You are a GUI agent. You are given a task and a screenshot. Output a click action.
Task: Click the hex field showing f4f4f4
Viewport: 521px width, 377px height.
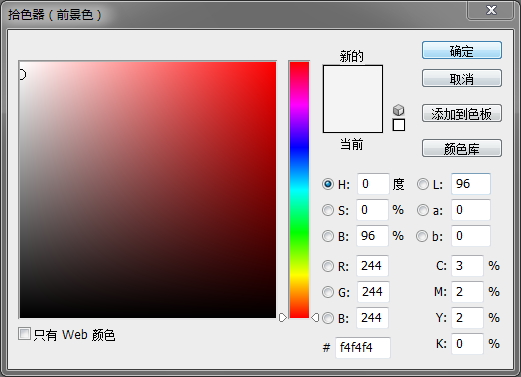pyautogui.click(x=363, y=348)
